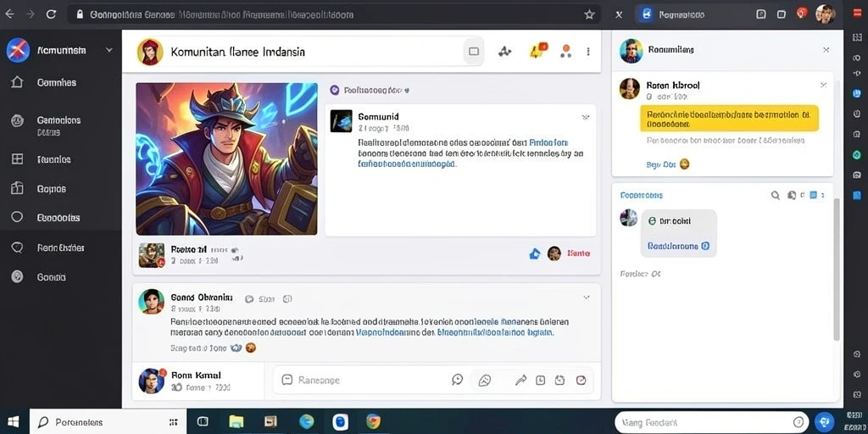
Task: Expand the Komunnsta dropdown chevron in the sidebar
Action: [x=109, y=50]
